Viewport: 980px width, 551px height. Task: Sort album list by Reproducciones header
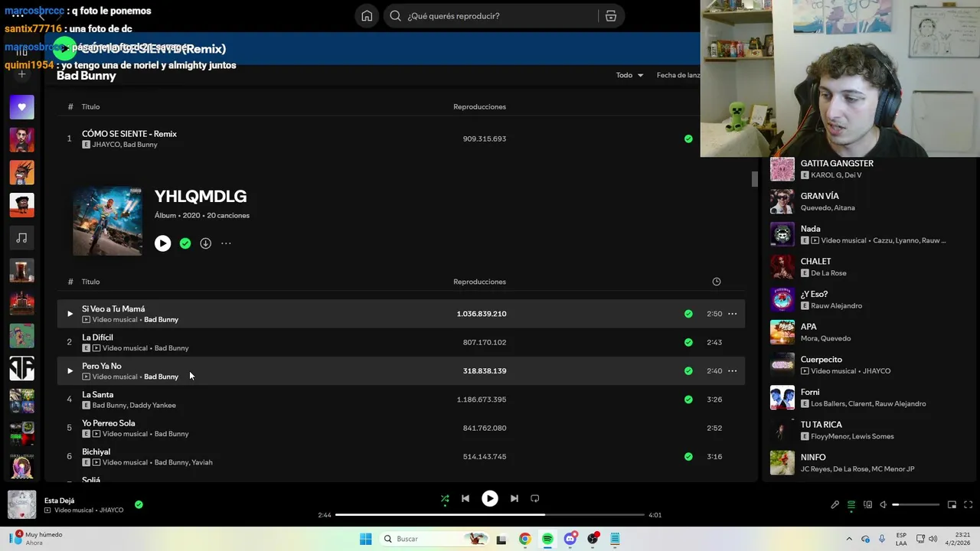point(479,282)
